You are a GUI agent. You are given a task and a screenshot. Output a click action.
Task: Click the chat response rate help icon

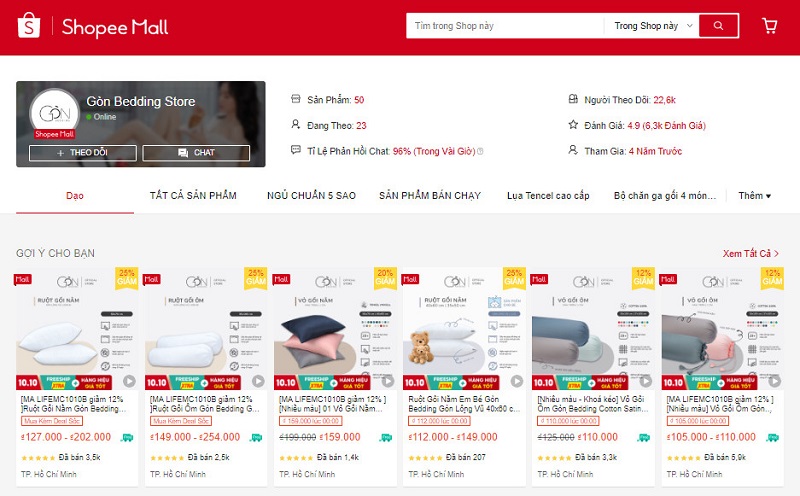click(x=480, y=151)
